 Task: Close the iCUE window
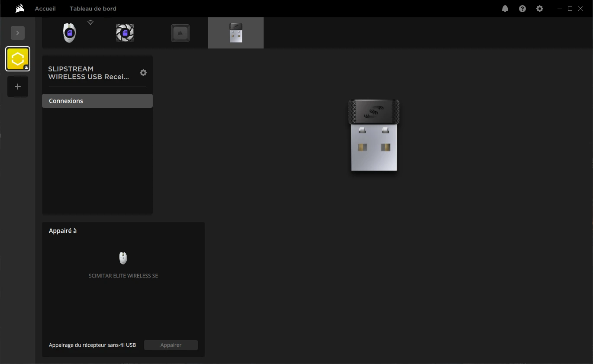click(x=580, y=9)
